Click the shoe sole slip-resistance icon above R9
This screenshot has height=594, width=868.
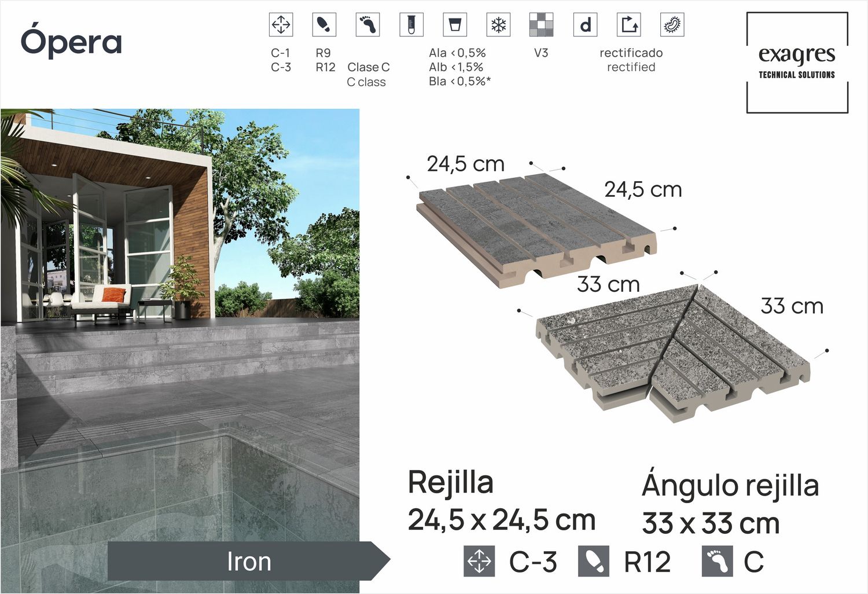click(323, 25)
